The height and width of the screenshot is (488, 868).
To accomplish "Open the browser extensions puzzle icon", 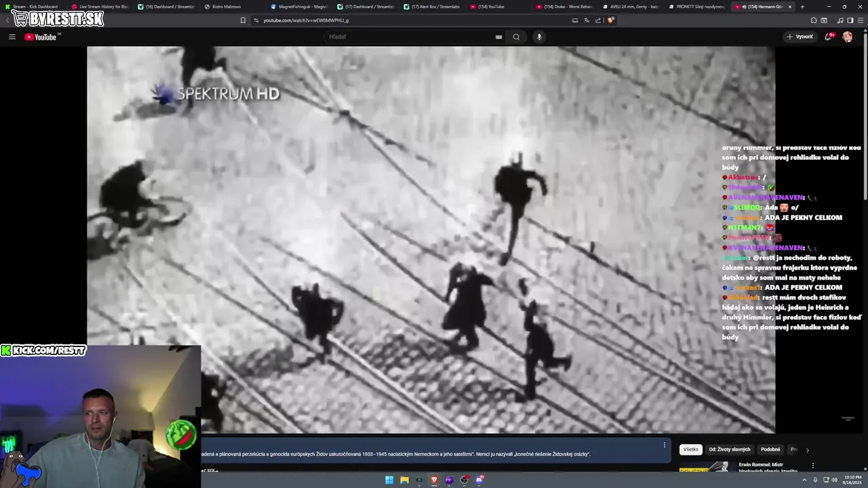I will click(814, 20).
